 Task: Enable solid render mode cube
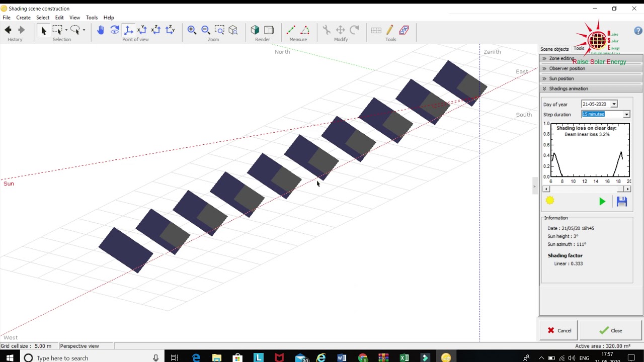click(255, 30)
